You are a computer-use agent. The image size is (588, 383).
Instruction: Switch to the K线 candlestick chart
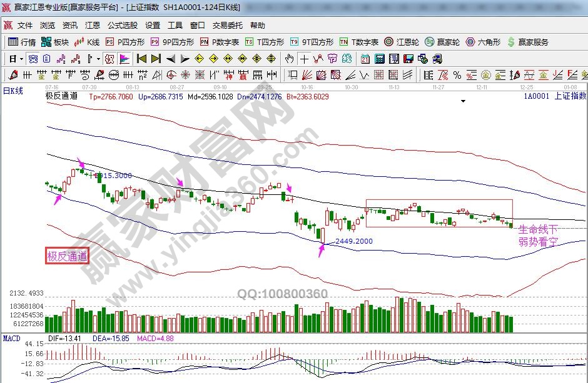point(87,42)
